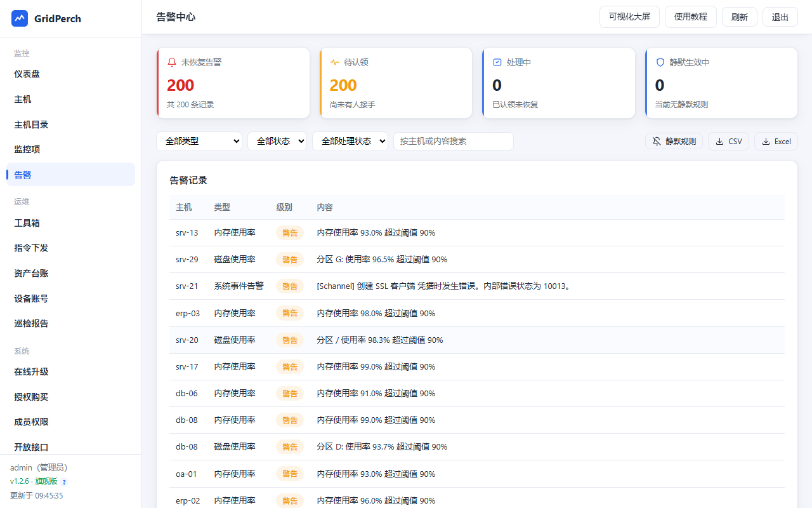Open the 全部类型 dropdown
812x508 pixels.
(199, 141)
